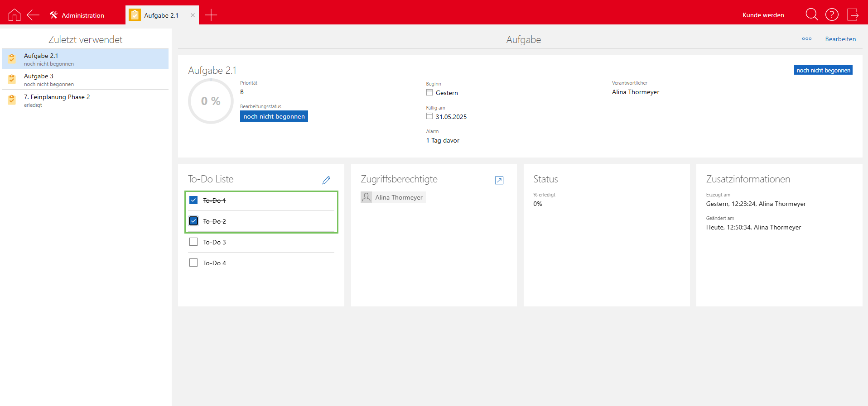This screenshot has width=868, height=406.
Task: Open Zugriffsberechtigte expand arrow icon
Action: [x=499, y=180]
